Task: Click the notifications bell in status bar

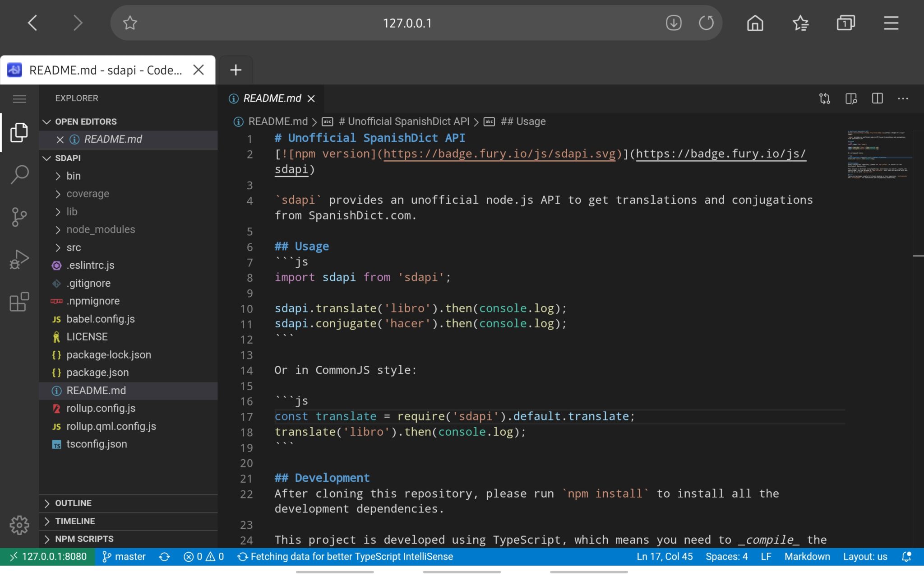Action: [906, 556]
